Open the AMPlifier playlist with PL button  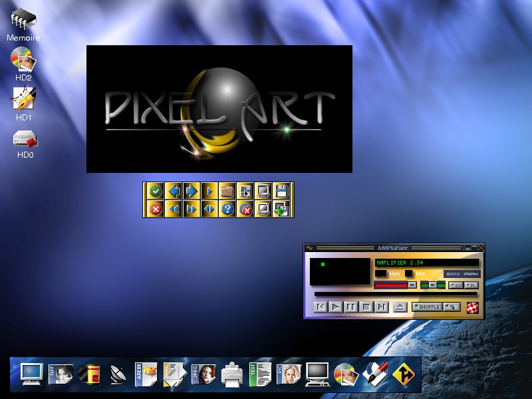[x=471, y=285]
